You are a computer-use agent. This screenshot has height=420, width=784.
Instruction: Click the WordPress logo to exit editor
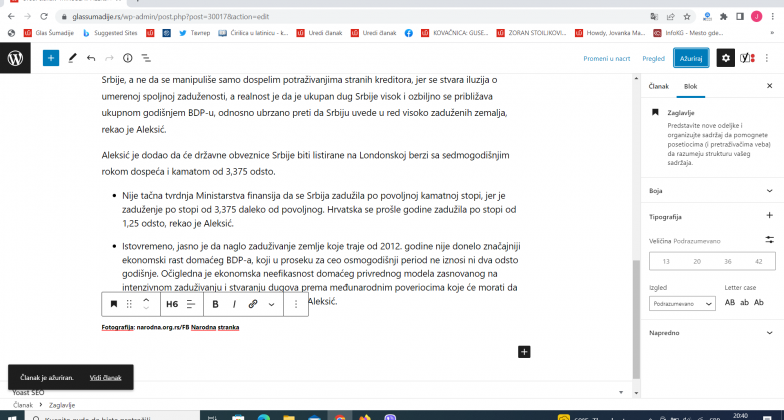(17, 58)
